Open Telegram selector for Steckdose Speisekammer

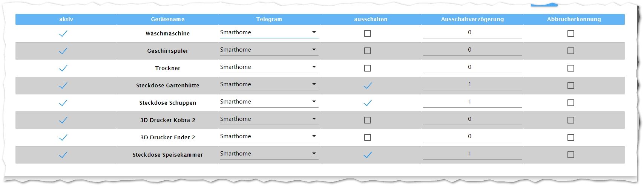(x=269, y=154)
